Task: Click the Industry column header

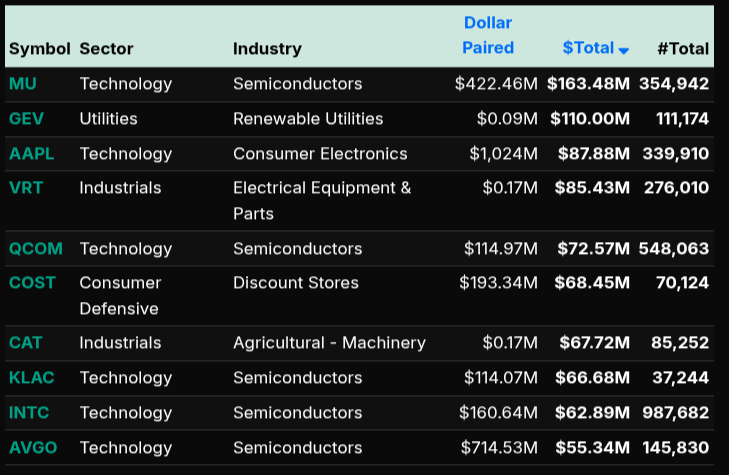Action: point(265,48)
